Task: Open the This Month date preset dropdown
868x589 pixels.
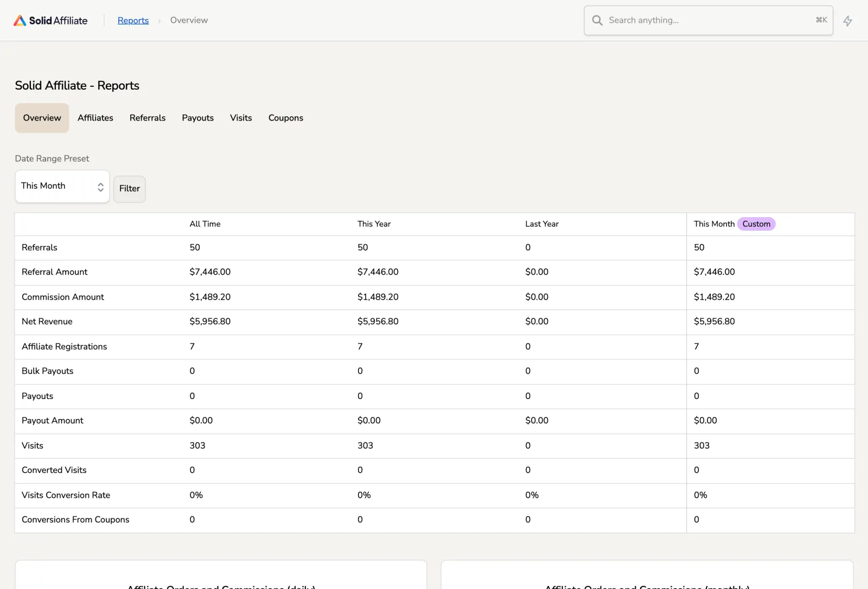Action: tap(62, 186)
